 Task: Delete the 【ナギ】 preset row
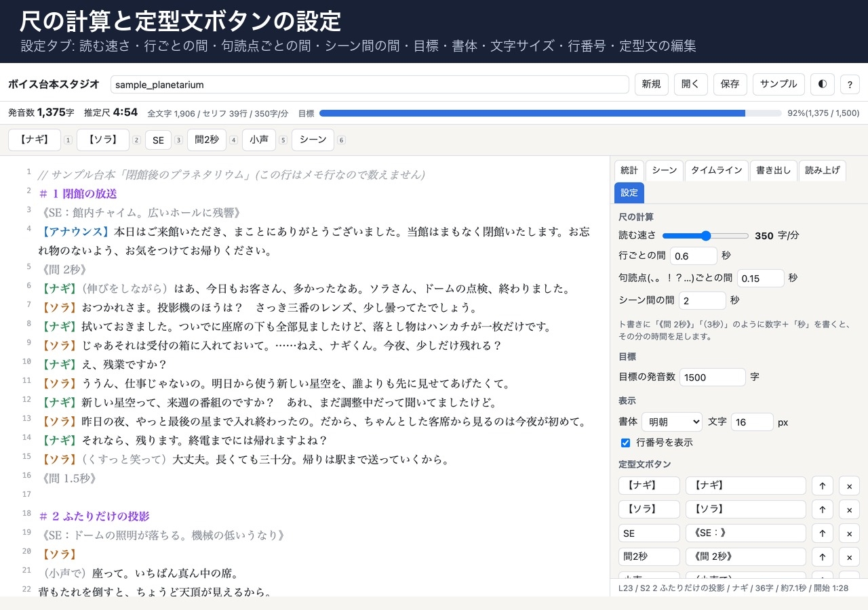point(849,486)
